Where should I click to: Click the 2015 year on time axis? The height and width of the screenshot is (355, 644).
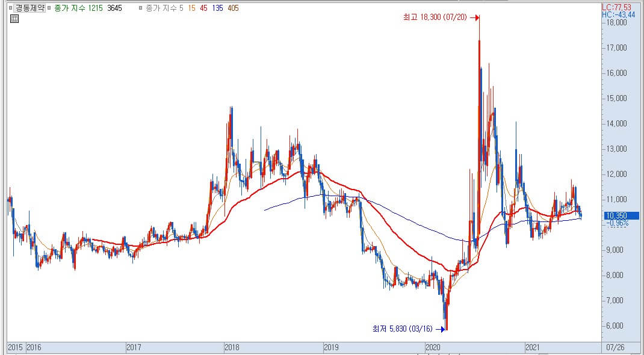coord(16,347)
